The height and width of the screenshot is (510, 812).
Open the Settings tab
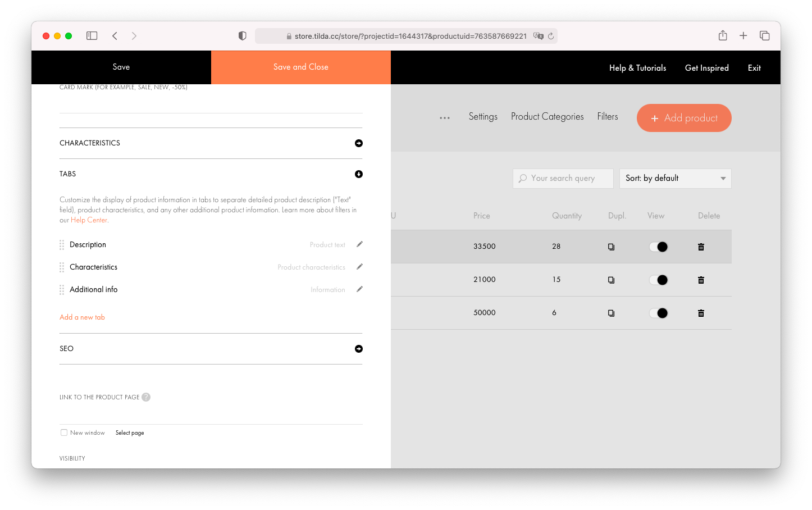[x=483, y=116]
